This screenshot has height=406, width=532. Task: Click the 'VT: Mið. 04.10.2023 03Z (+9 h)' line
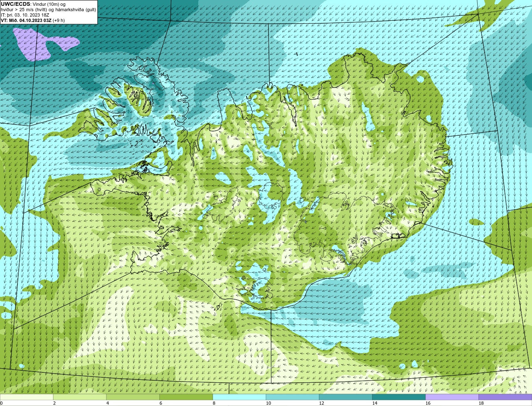pyautogui.click(x=33, y=20)
